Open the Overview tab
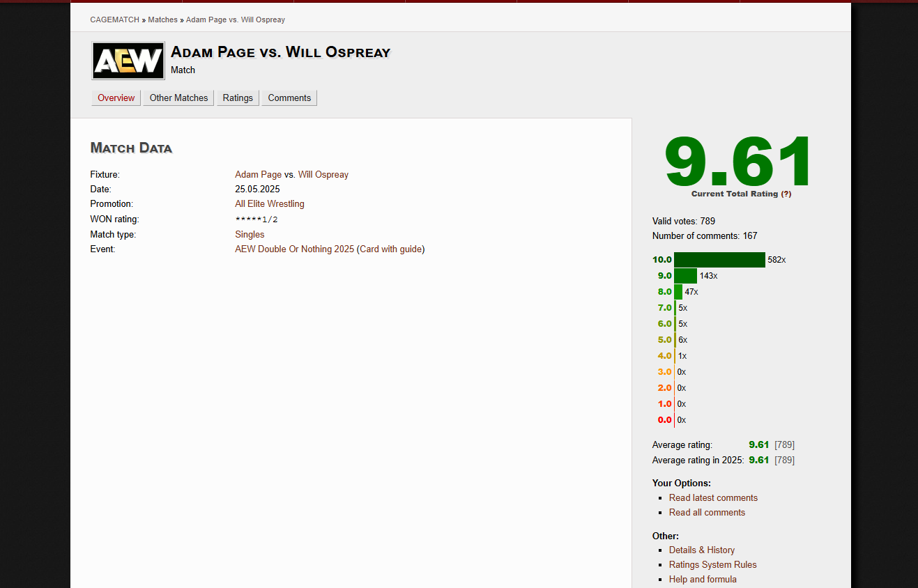This screenshot has width=918, height=588. (x=116, y=98)
